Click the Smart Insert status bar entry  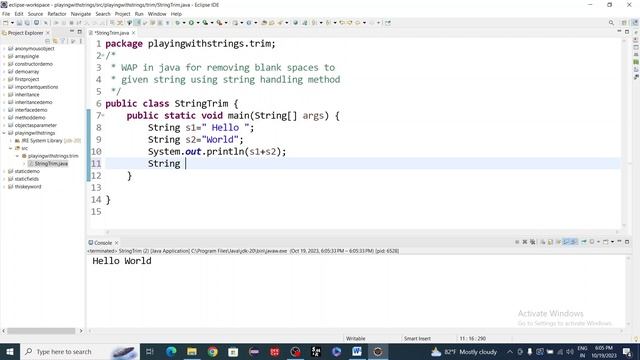point(417,338)
